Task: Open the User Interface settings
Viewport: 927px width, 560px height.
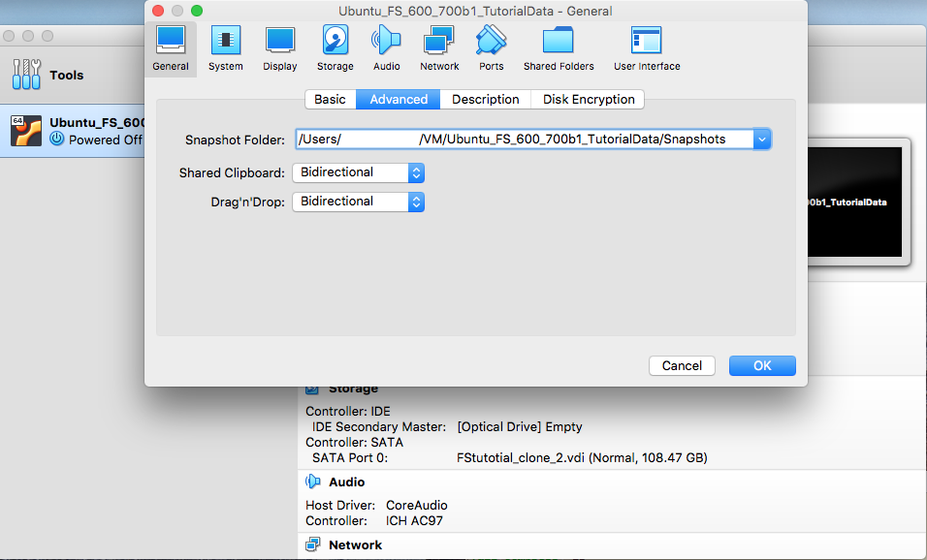Action: pos(647,47)
